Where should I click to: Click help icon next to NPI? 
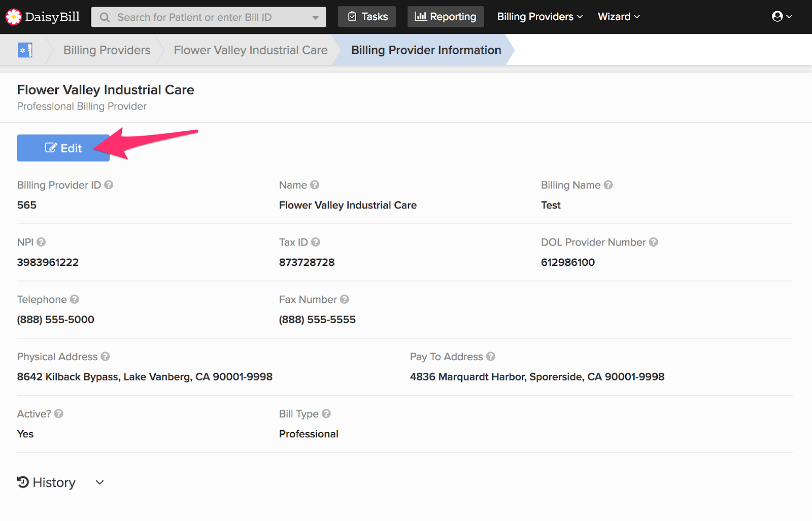41,242
